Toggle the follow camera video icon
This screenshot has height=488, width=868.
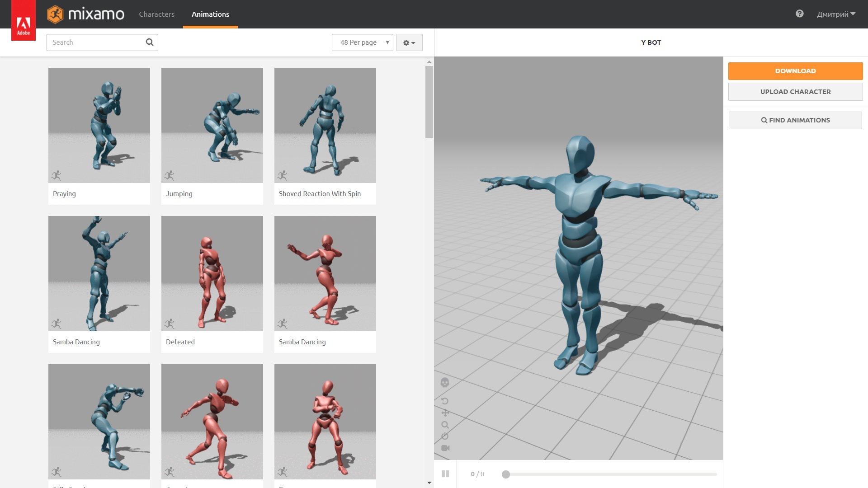click(x=445, y=448)
